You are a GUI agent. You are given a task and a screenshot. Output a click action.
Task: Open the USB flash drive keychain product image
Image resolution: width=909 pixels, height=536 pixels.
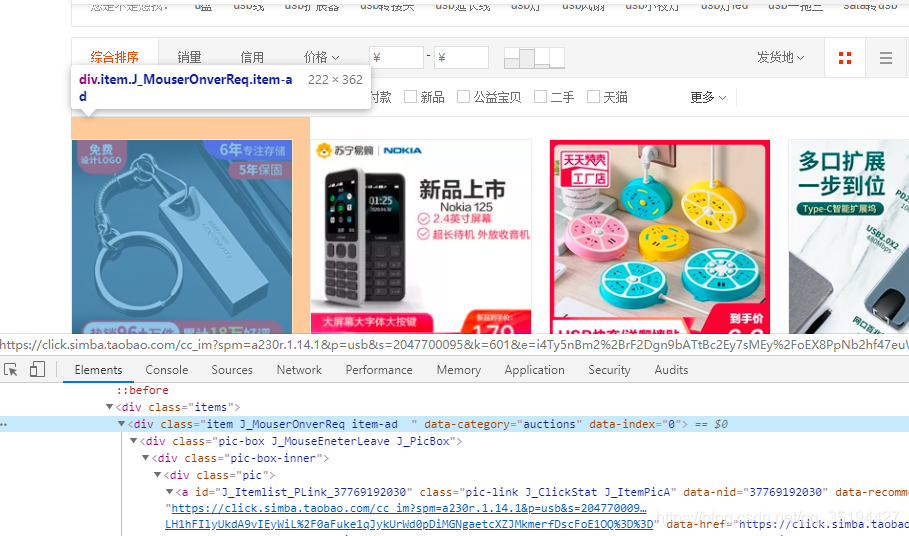182,236
